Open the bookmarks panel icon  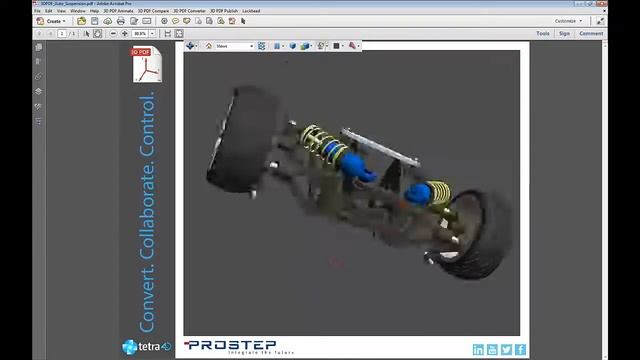(38, 62)
